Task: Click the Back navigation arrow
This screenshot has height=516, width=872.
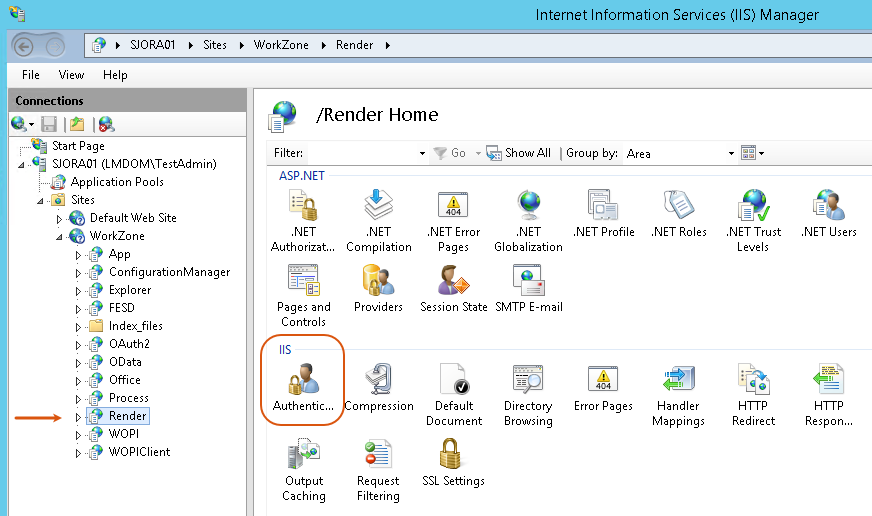Action: pos(23,47)
